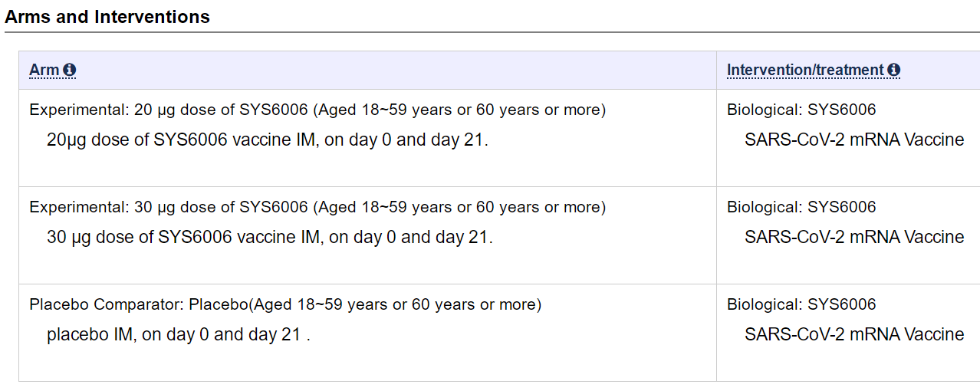Click the horizontal rule below the section heading
980x391 pixels.
point(491,32)
